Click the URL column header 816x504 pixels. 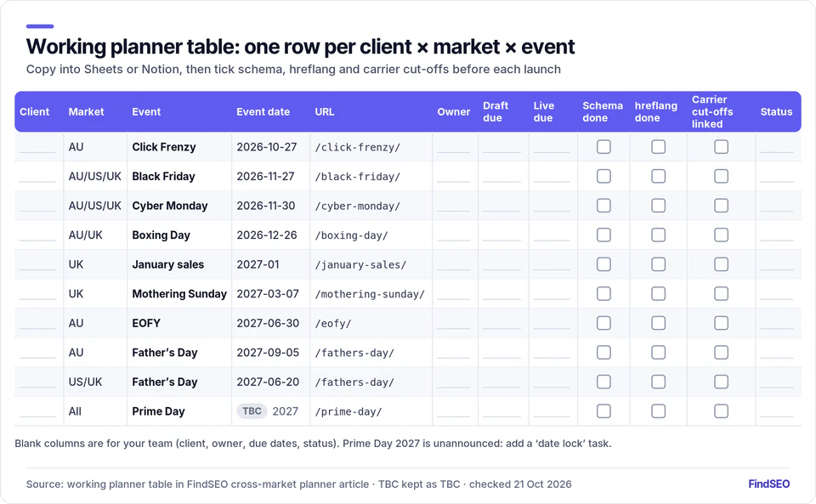[x=324, y=112]
